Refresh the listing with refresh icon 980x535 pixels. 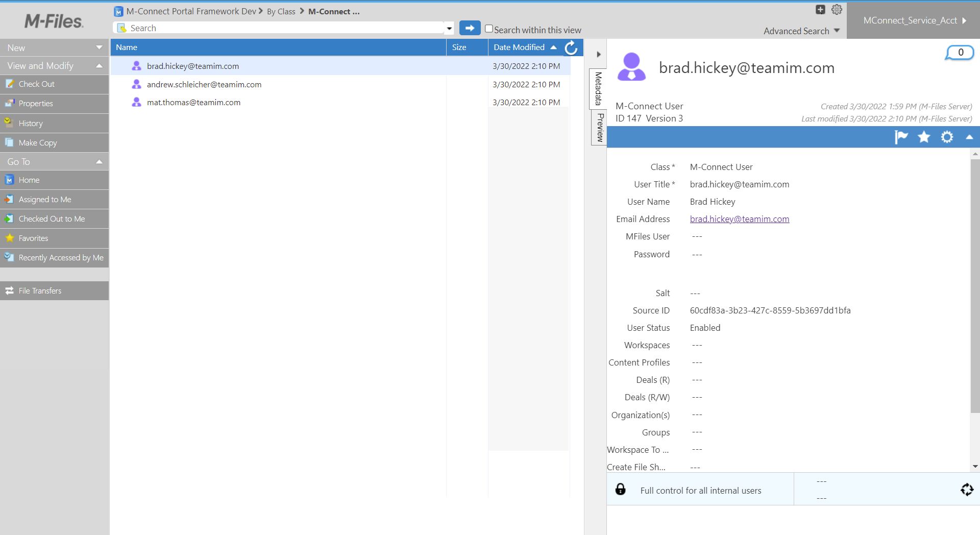coord(570,47)
